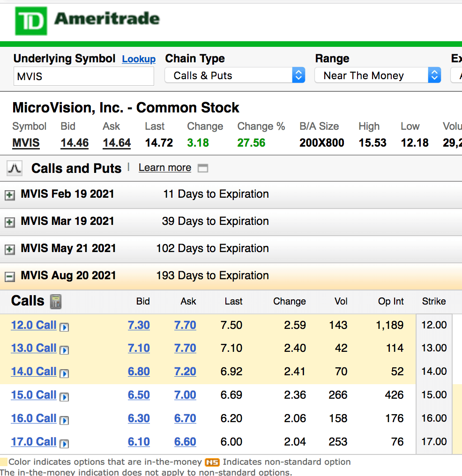The width and height of the screenshot is (462, 476).
Task: Click the 7.10 bid for 13.0 Call
Action: click(x=139, y=348)
